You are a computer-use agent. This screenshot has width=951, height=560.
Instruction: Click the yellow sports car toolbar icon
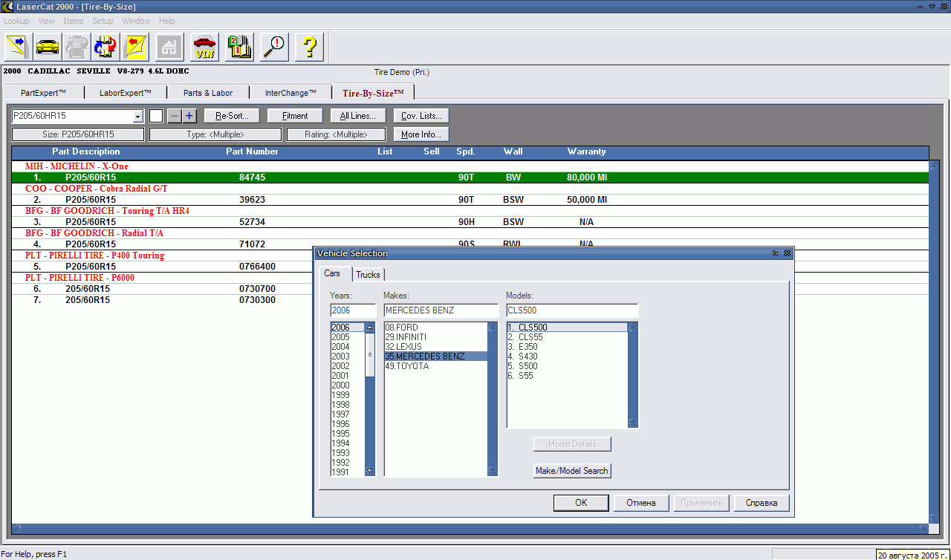coord(48,48)
